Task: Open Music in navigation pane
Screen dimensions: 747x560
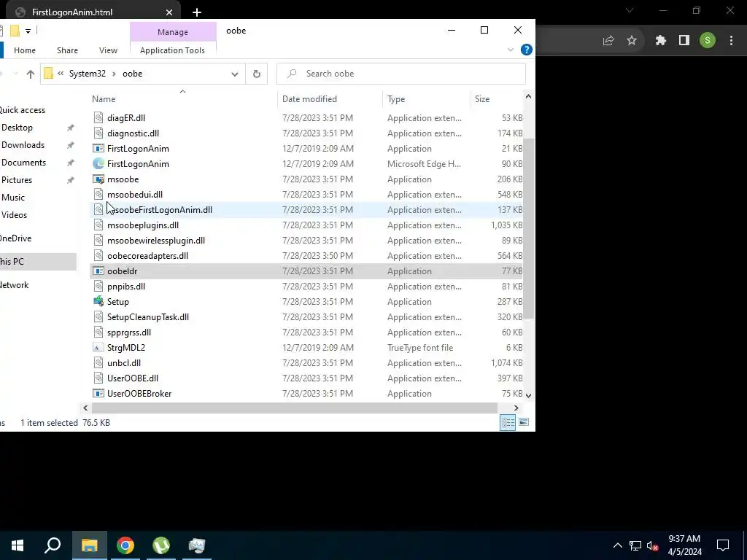Action: pos(13,198)
